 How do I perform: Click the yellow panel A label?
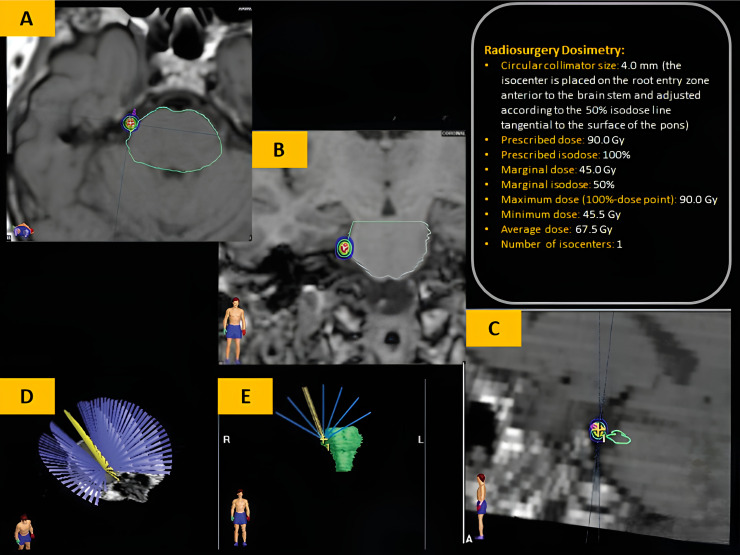click(x=27, y=18)
